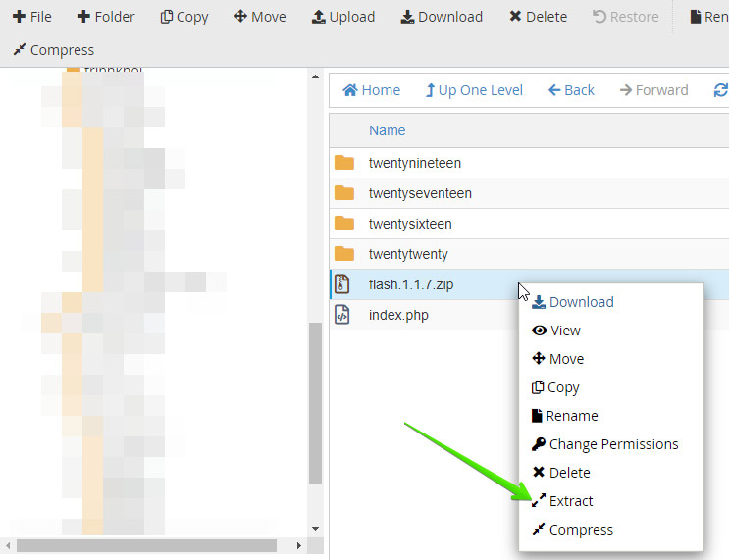The height and width of the screenshot is (560, 729).
Task: Pick Download in the context menu
Action: coord(572,302)
